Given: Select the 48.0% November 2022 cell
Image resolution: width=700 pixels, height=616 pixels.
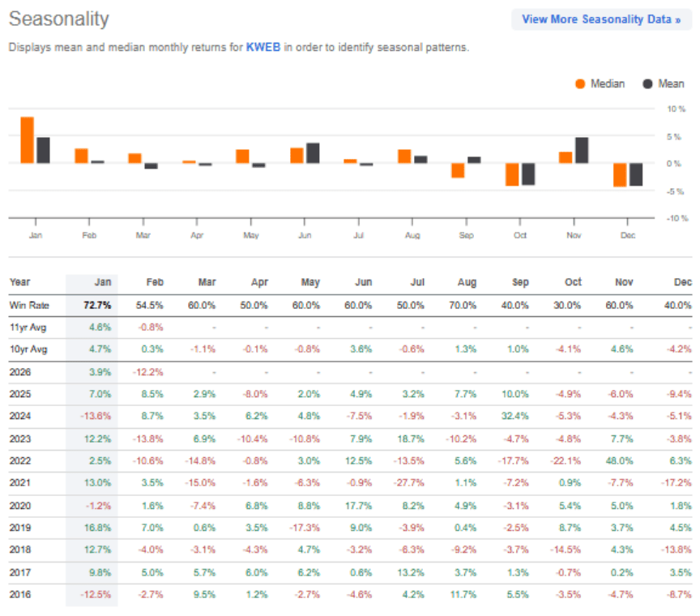Looking at the screenshot, I should click(x=619, y=460).
